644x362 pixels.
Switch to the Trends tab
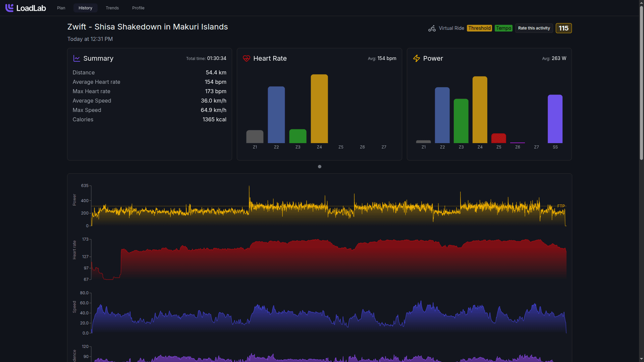click(x=112, y=8)
